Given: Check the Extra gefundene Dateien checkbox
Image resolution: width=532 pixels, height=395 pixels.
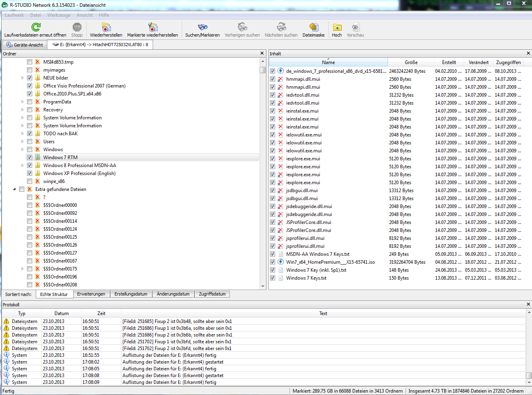Looking at the screenshot, I should point(22,189).
